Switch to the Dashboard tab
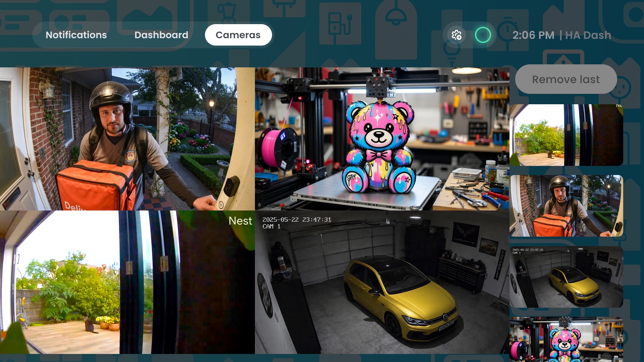 coord(161,35)
